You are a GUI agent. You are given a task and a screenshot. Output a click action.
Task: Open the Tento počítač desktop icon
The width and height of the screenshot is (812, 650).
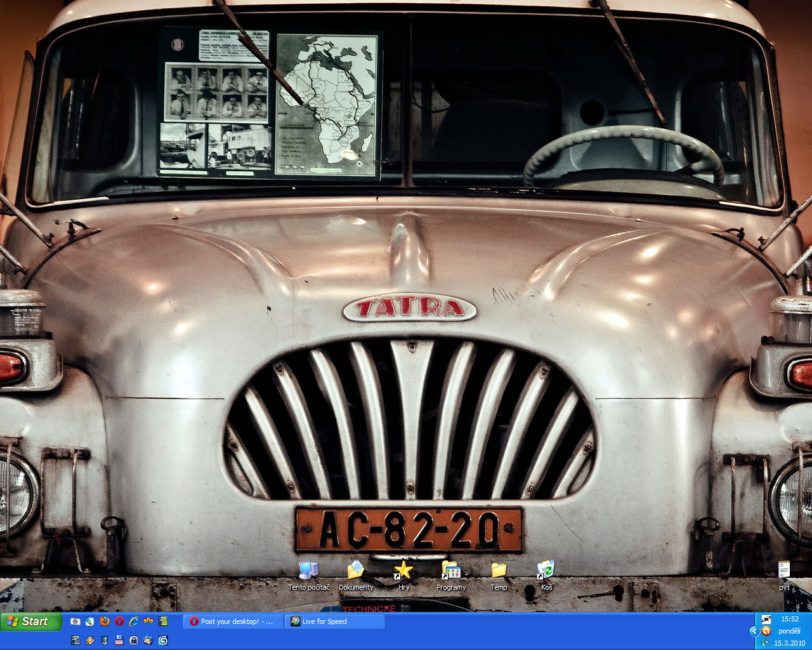[309, 576]
